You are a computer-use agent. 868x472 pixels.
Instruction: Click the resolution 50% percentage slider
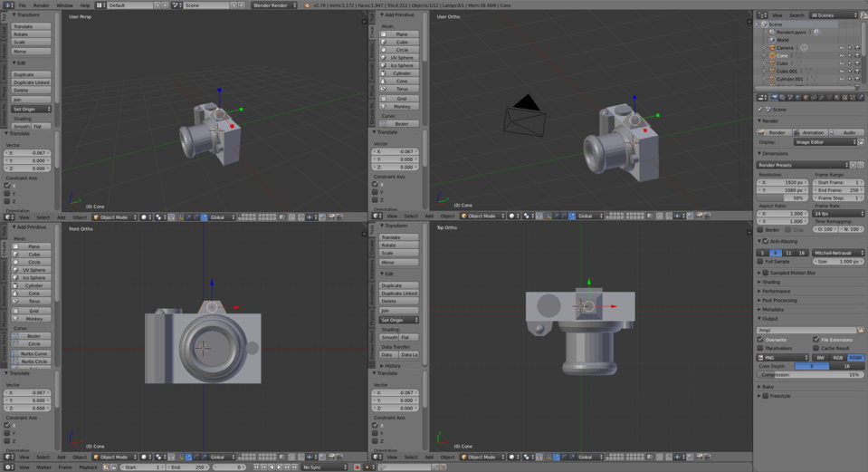tap(783, 197)
